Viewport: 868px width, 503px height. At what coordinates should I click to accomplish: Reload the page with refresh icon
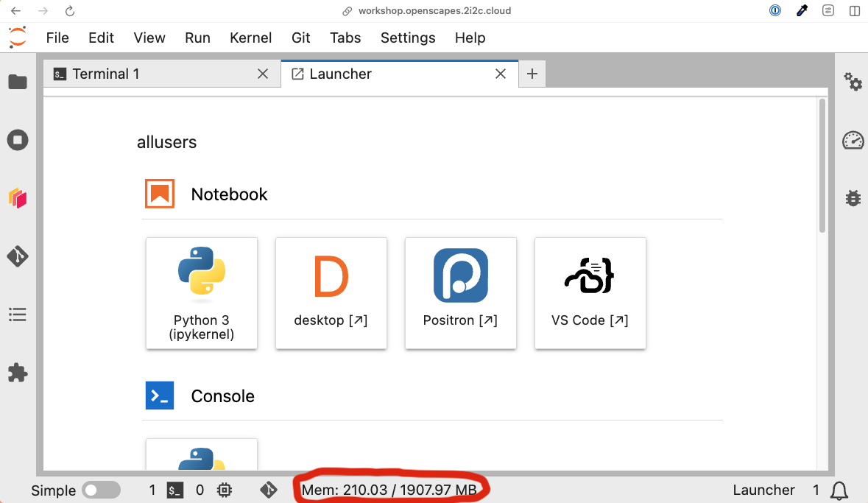[70, 10]
